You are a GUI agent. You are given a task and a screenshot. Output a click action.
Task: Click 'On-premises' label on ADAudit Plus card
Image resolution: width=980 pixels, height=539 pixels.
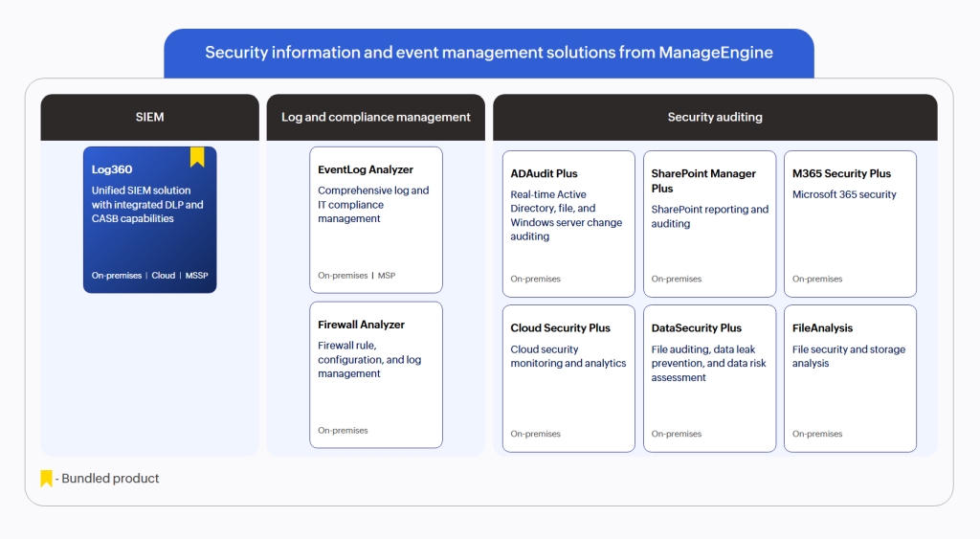(x=536, y=279)
